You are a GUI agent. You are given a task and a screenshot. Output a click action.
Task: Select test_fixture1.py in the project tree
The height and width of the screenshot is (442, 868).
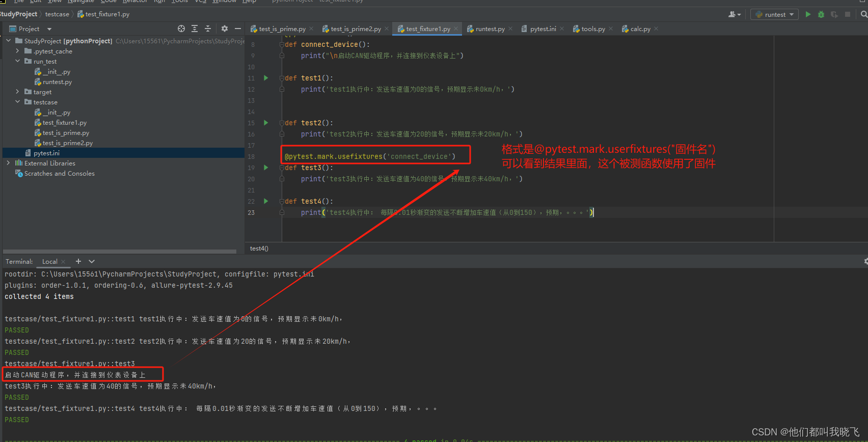pyautogui.click(x=65, y=123)
